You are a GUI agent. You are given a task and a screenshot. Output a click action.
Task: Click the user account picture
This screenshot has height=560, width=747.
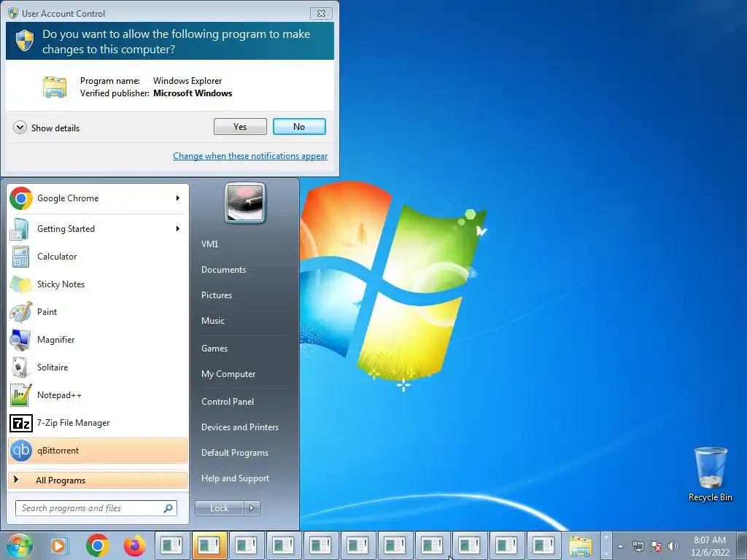tap(245, 203)
